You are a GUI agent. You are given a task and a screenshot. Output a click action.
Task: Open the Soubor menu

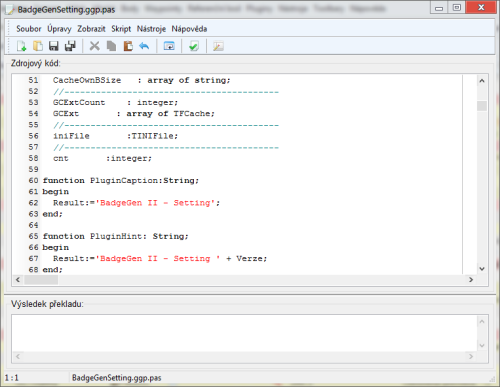tap(29, 29)
